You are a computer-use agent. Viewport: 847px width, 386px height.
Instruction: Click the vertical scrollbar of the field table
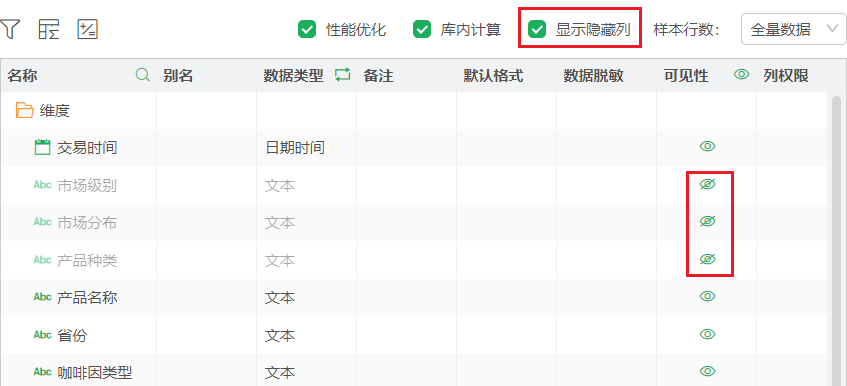[837, 240]
